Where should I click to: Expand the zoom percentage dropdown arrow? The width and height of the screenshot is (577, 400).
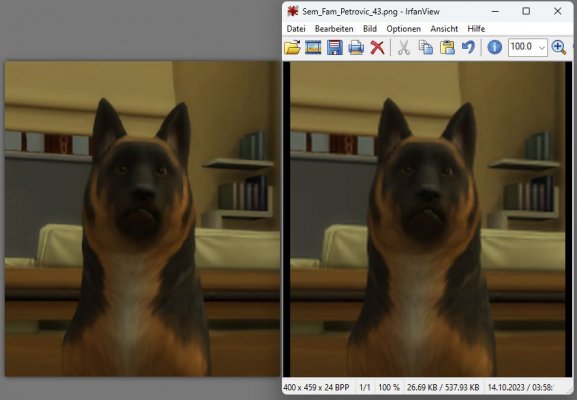point(542,47)
